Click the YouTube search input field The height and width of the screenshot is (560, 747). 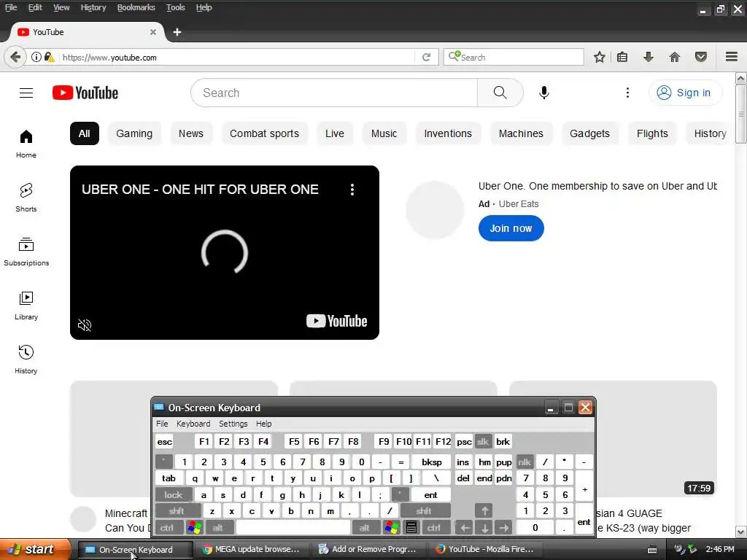[334, 93]
